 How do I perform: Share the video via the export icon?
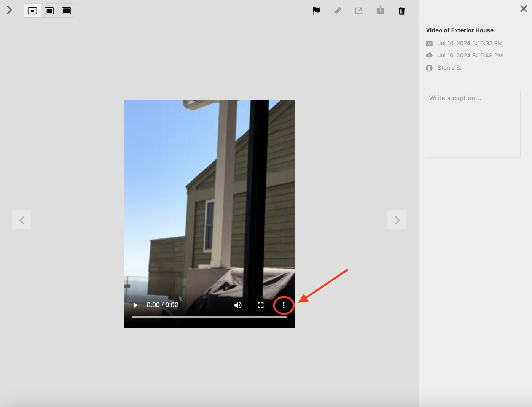pos(359,11)
